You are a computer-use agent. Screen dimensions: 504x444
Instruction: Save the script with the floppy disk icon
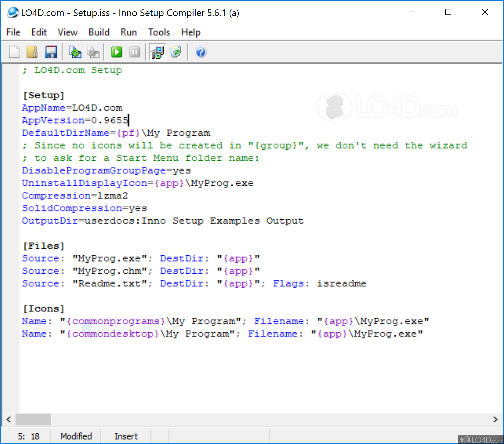(x=51, y=52)
